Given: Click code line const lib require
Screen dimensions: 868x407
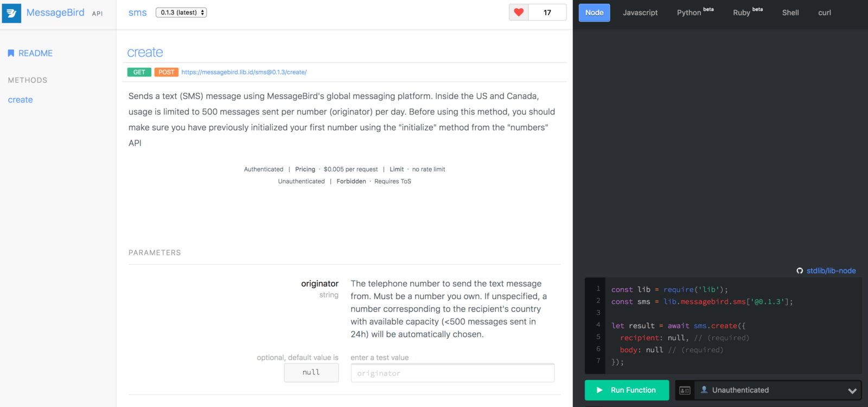Looking at the screenshot, I should point(669,290).
